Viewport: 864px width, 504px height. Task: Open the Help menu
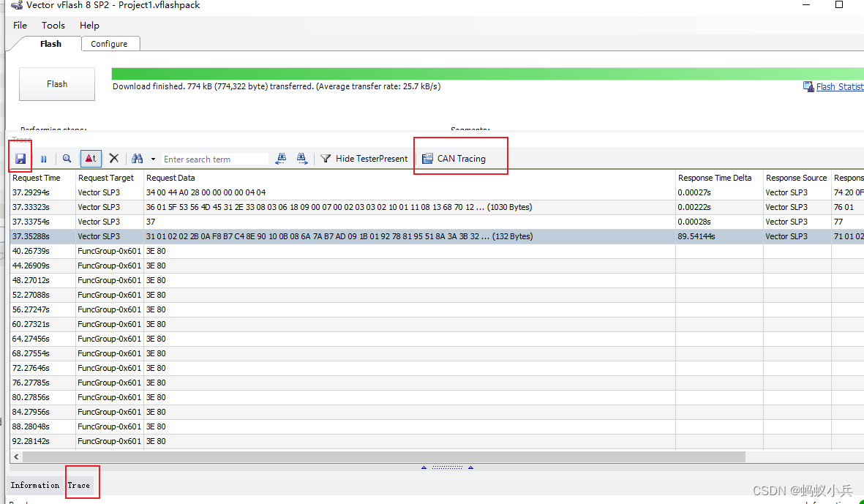point(89,26)
